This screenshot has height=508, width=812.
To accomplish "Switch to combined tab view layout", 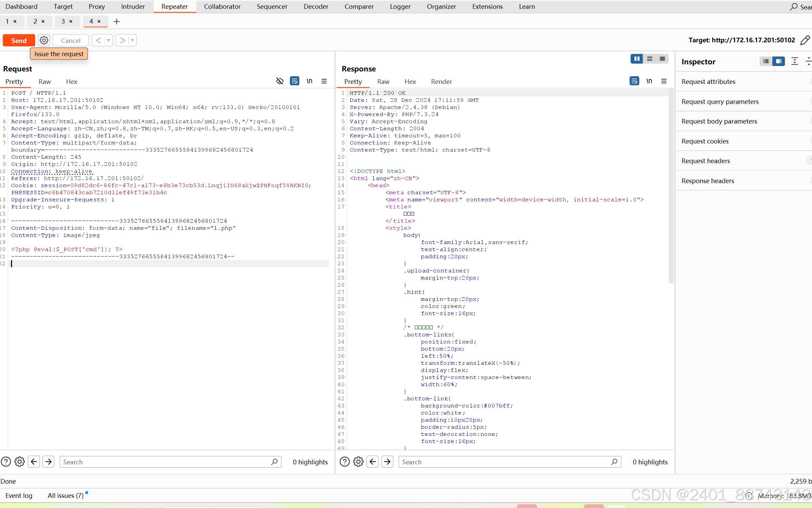I will [x=662, y=59].
